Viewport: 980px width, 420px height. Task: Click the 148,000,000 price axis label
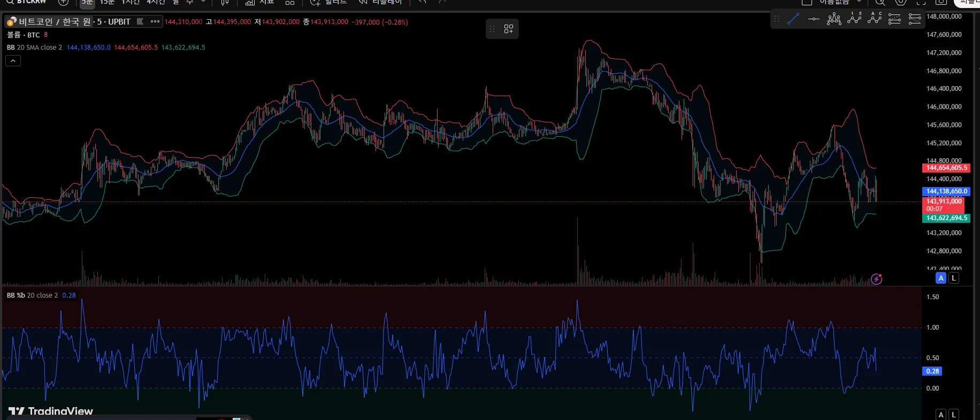(944, 17)
